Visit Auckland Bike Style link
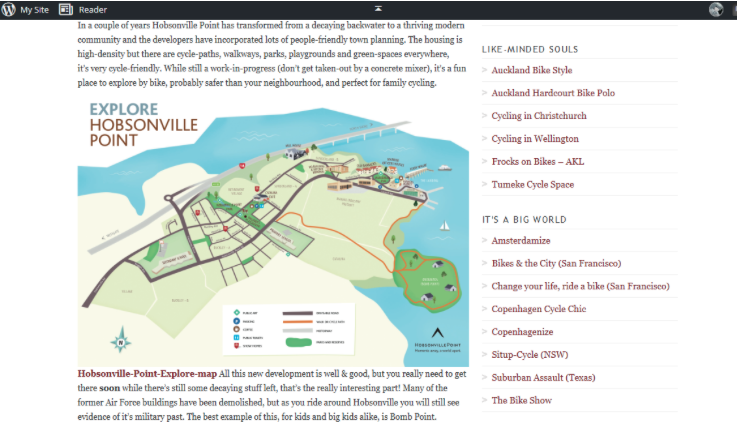This screenshot has width=738, height=428. point(531,70)
